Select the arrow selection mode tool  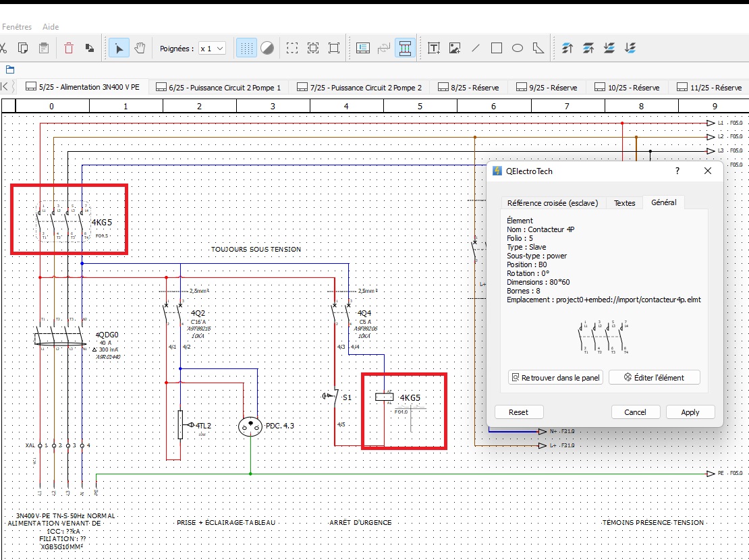(x=119, y=49)
